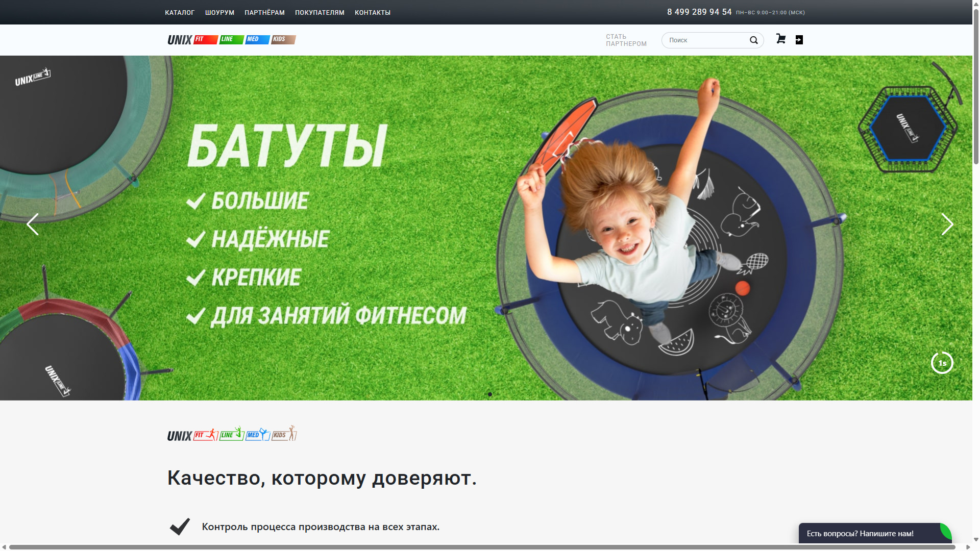Open the ШОУРУМ menu item
The height and width of the screenshot is (551, 980).
click(x=219, y=13)
